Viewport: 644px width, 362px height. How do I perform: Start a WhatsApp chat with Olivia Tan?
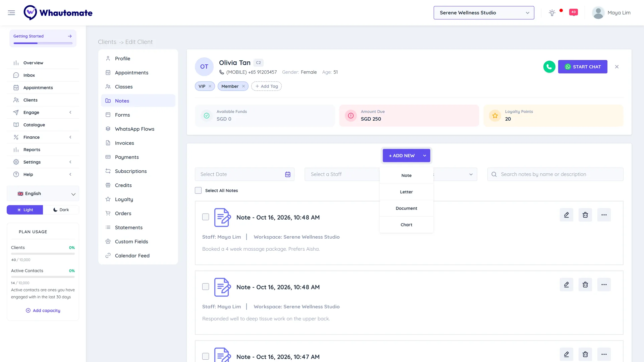(x=583, y=67)
